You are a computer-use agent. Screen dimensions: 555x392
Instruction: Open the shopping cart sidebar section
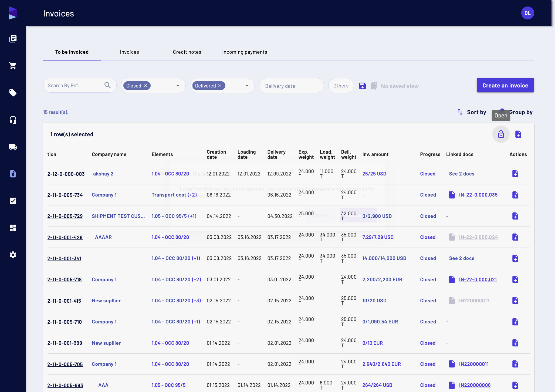coord(13,66)
